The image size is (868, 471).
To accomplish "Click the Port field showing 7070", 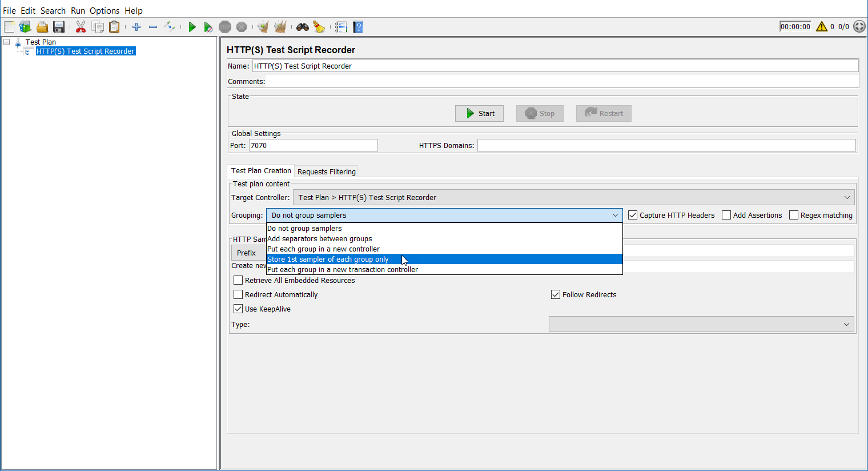I will 313,145.
